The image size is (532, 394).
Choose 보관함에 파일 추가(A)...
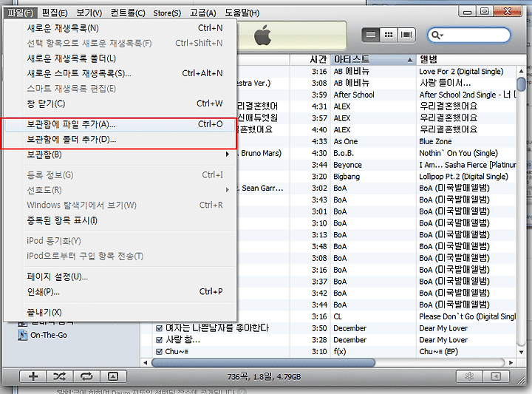120,124
